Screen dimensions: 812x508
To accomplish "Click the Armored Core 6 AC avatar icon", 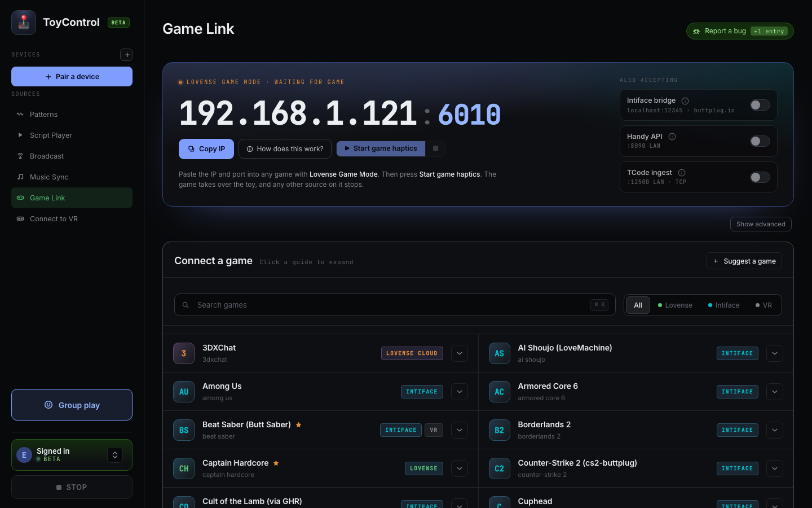I will click(x=500, y=392).
